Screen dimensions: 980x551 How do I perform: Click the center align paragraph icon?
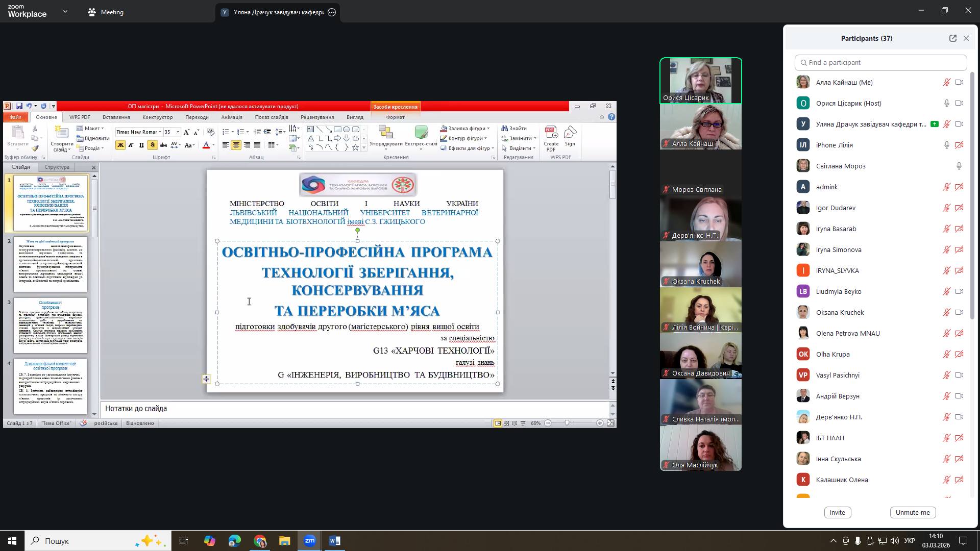pyautogui.click(x=236, y=145)
